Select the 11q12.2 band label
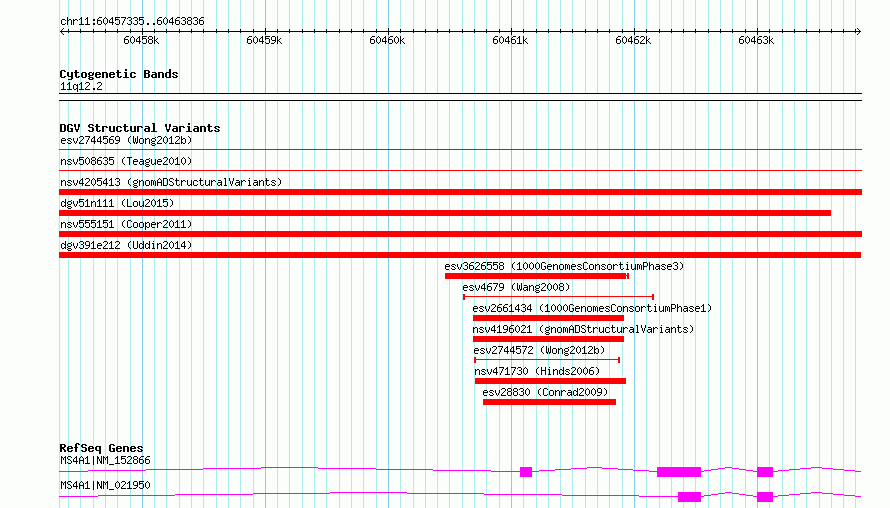This screenshot has height=508, width=890. click(x=81, y=86)
